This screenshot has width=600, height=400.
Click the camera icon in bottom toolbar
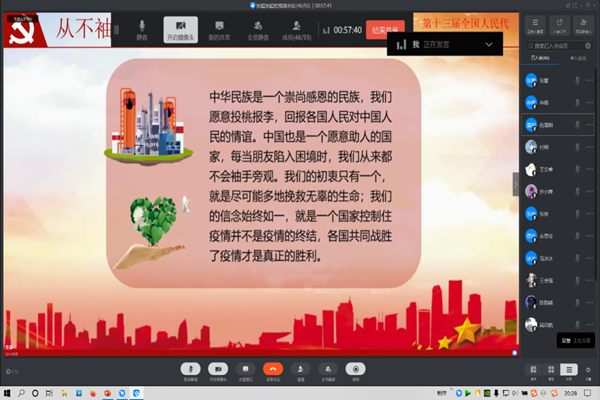217,369
